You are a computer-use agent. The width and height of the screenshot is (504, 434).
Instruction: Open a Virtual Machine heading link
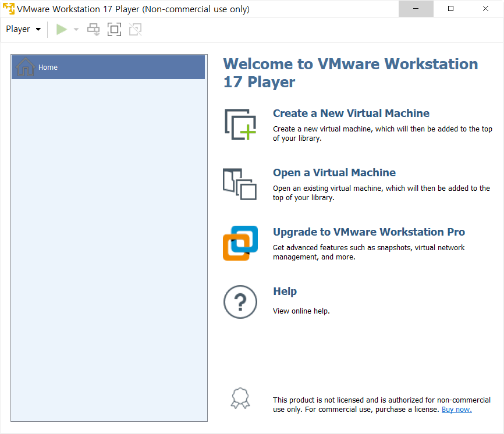[x=334, y=173]
